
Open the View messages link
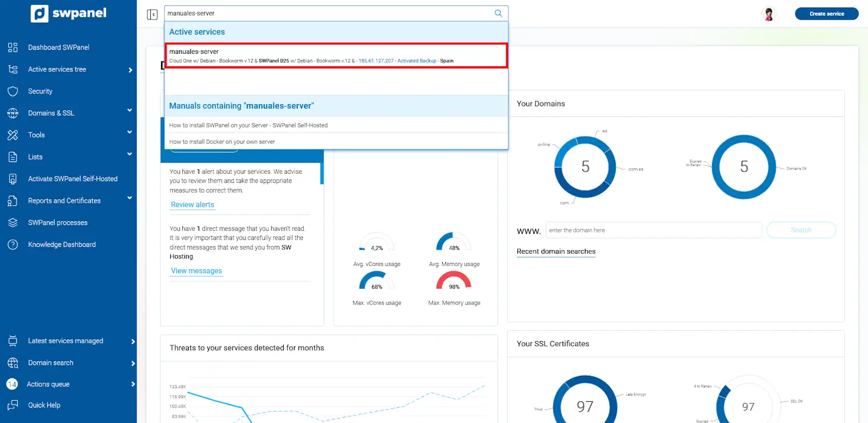point(196,271)
